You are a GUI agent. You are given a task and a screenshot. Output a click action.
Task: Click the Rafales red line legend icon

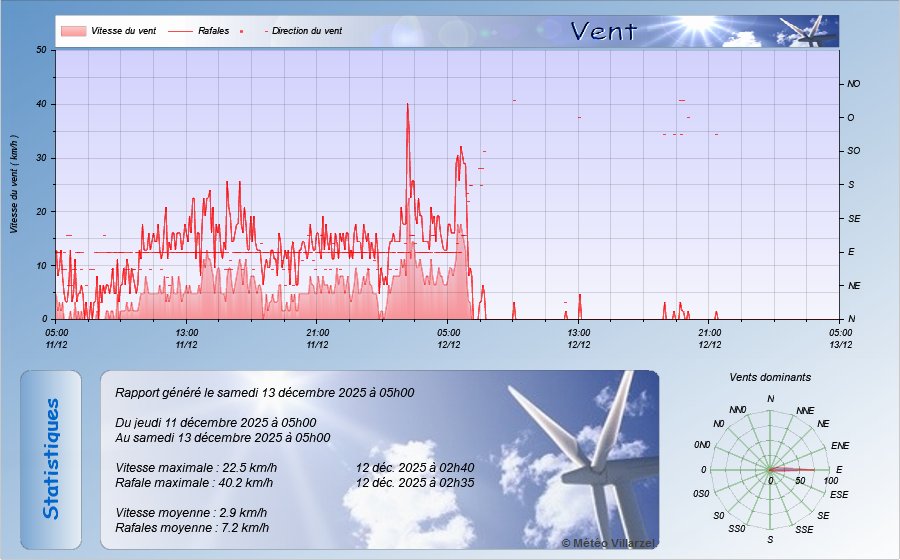[x=180, y=31]
